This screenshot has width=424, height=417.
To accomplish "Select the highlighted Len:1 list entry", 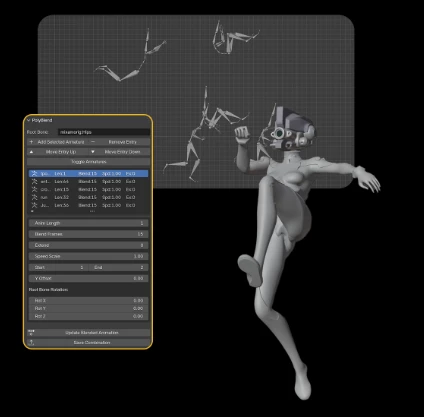I will [x=88, y=174].
